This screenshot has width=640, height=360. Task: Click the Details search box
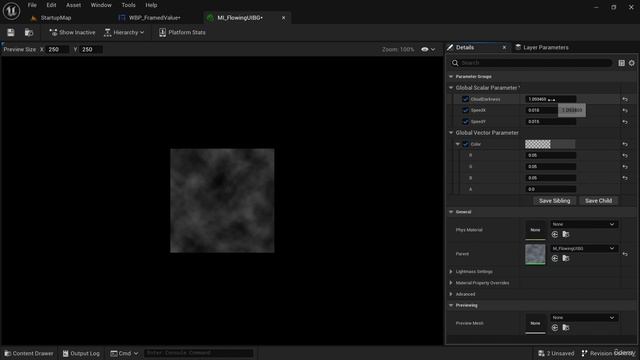[x=531, y=63]
